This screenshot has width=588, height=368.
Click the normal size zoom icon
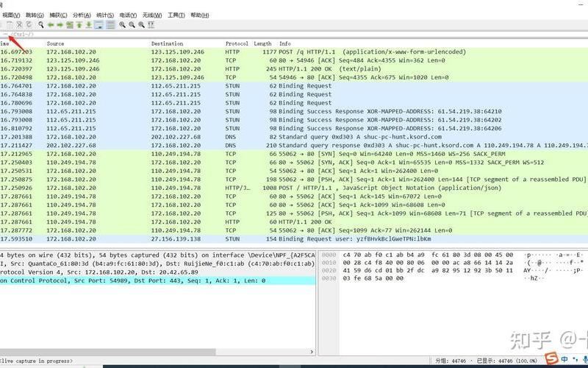tap(141, 25)
